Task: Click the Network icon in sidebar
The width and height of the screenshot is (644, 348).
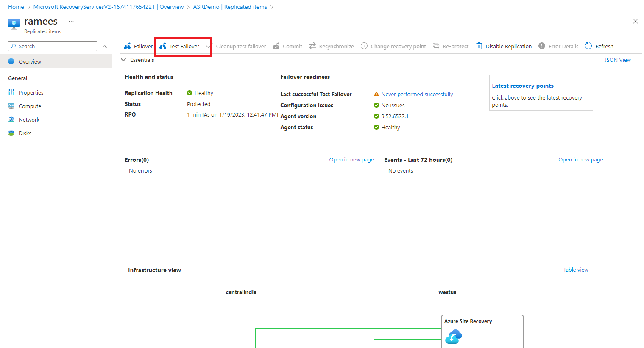Action: (x=11, y=120)
